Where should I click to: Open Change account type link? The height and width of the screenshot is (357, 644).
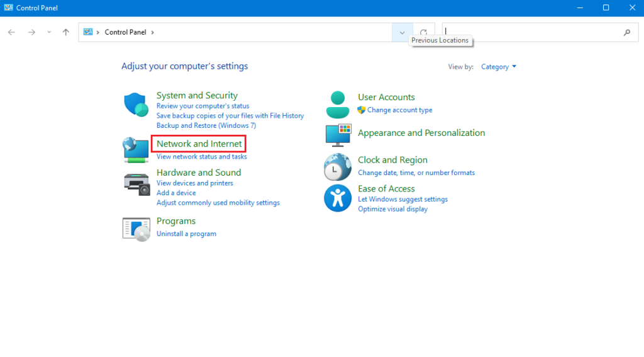point(399,110)
